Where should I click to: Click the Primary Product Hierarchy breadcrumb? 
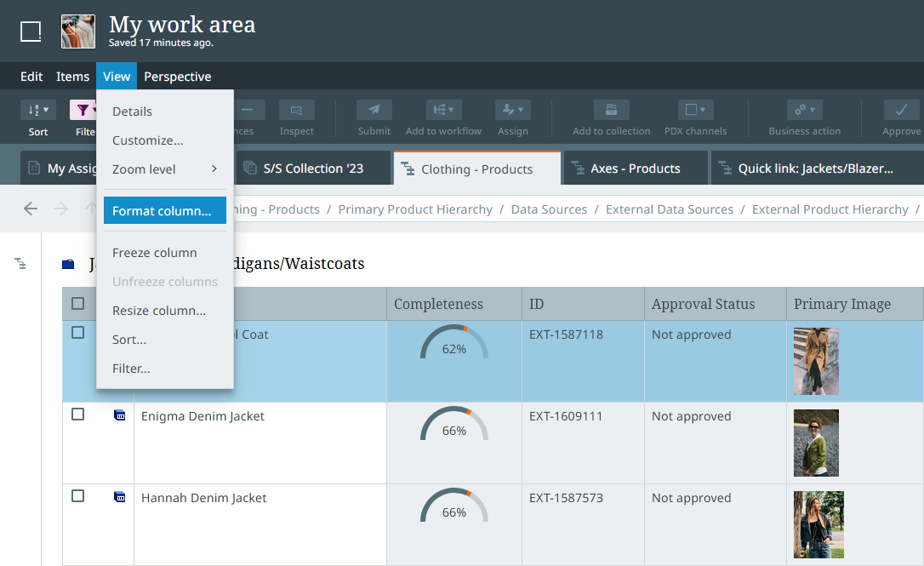pyautogui.click(x=415, y=209)
